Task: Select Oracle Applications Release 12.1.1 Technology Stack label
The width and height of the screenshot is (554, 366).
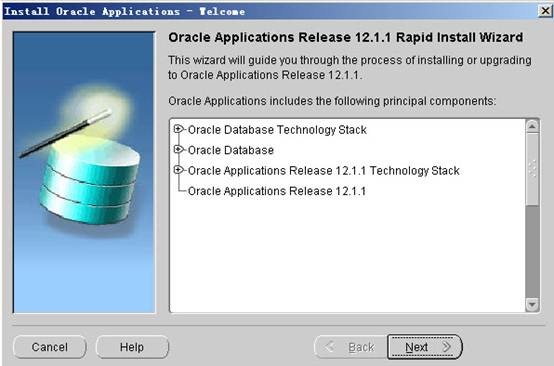Action: coord(323,171)
